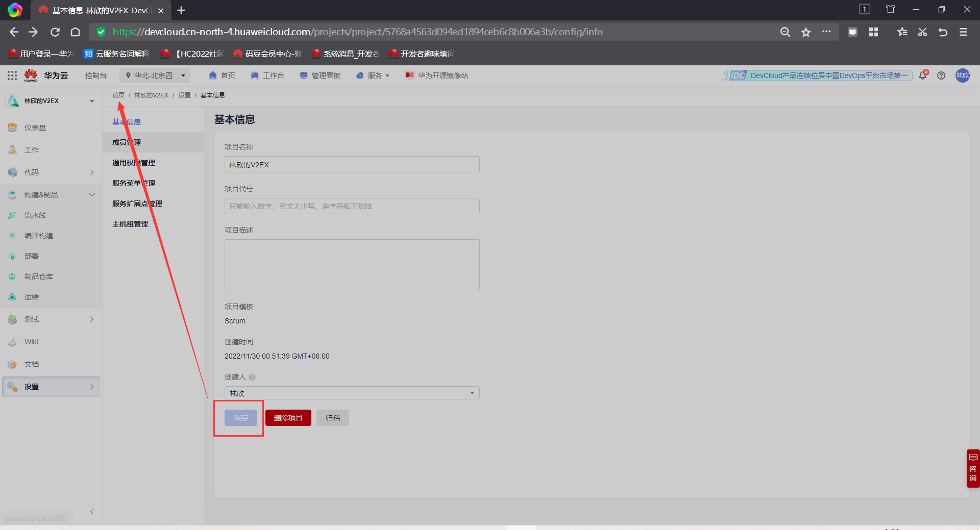Open Huawei Cloud app grid menu
980x530 pixels.
click(x=12, y=75)
